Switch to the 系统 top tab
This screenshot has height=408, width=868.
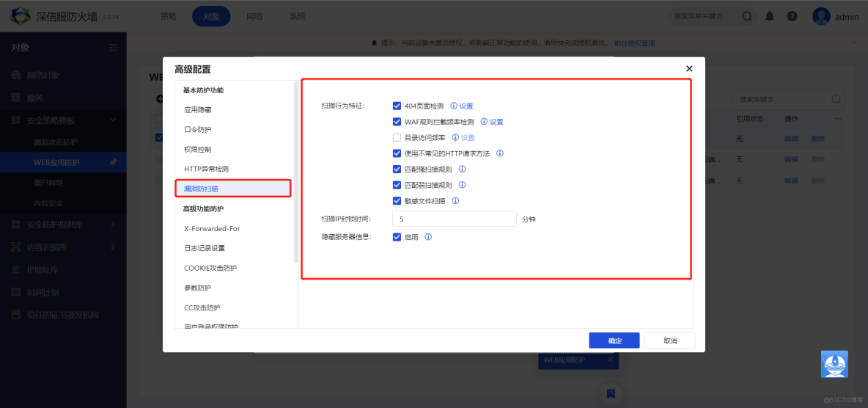[297, 16]
